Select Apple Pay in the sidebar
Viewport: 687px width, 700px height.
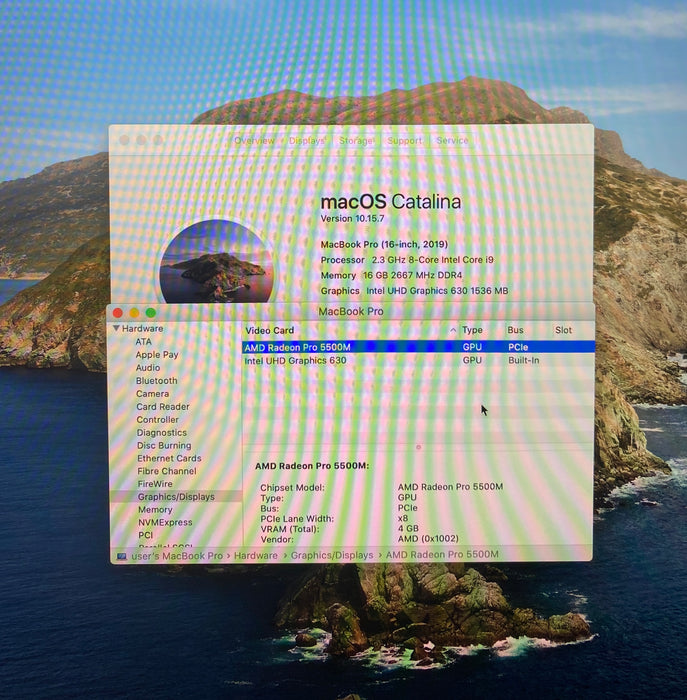[x=157, y=354]
